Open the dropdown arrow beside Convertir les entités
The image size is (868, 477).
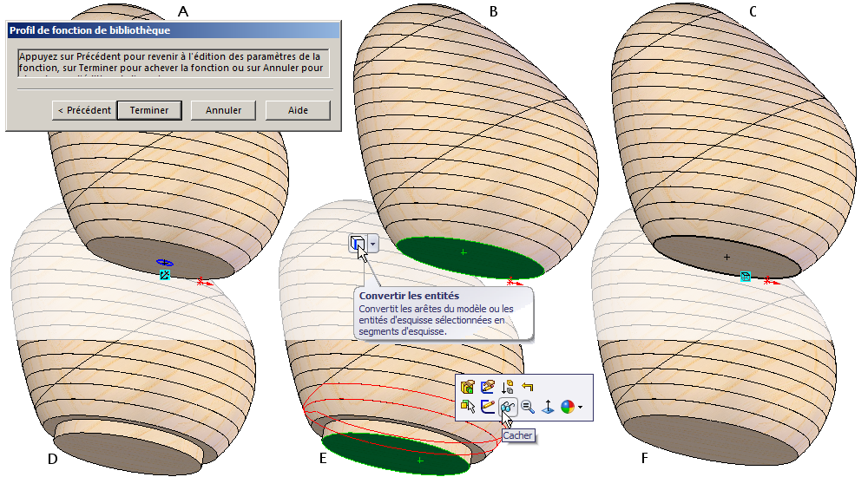pyautogui.click(x=373, y=244)
